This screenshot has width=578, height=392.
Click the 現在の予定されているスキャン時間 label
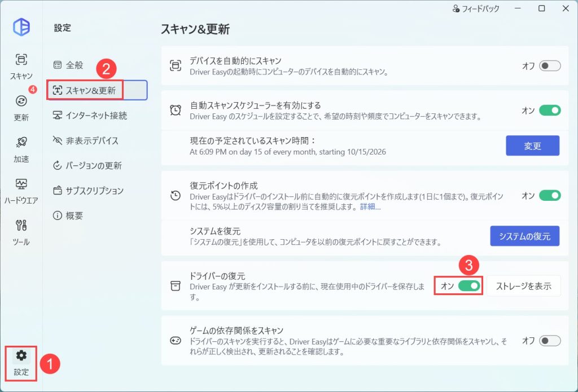click(x=253, y=141)
